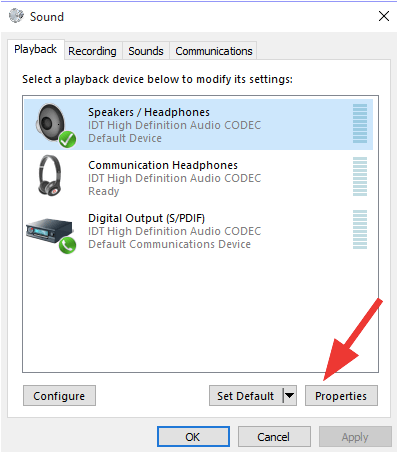Click the Communication Headphones level meter
This screenshot has height=452, width=397.
(360, 176)
